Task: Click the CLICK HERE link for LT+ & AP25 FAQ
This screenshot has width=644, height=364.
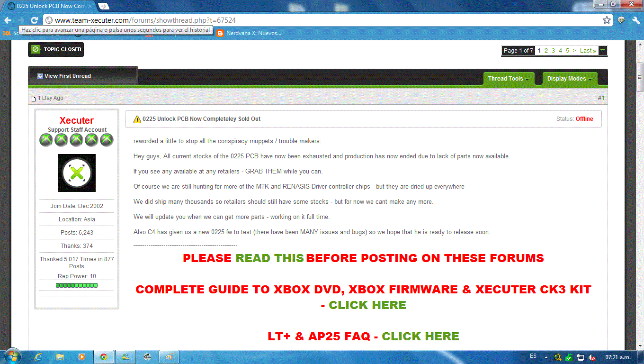Action: (420, 337)
